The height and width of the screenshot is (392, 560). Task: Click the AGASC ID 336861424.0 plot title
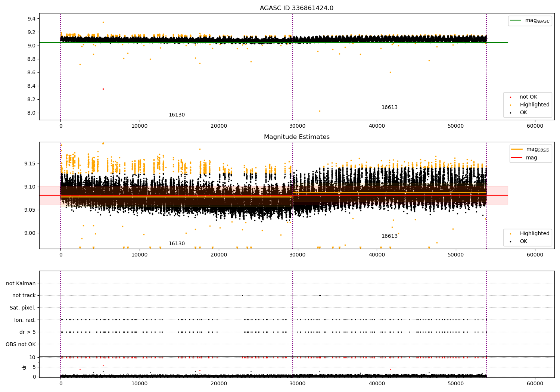click(296, 8)
